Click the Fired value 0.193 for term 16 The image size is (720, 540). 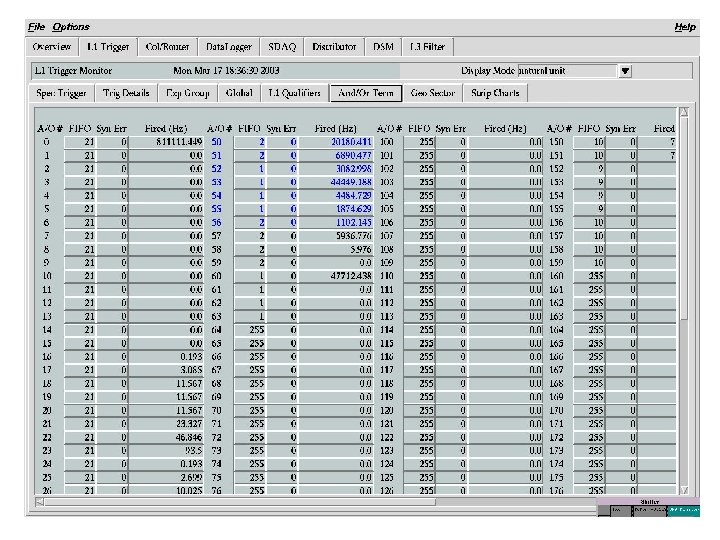(166, 357)
